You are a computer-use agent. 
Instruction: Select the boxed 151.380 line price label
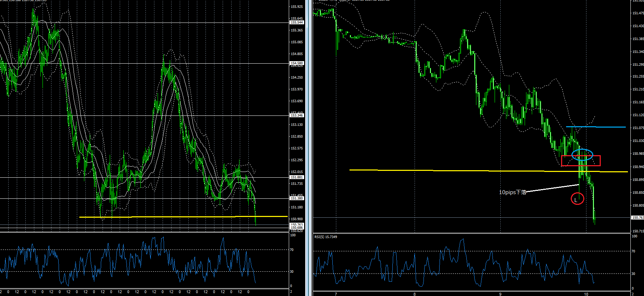click(x=297, y=198)
